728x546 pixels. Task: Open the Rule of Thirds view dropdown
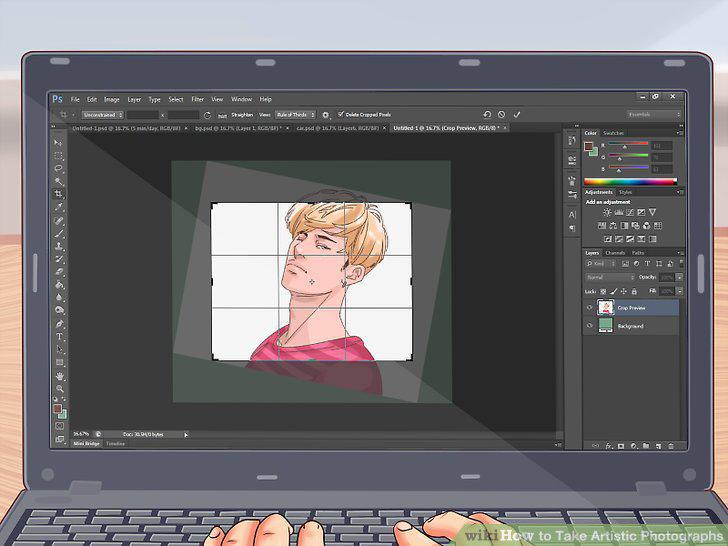point(295,115)
